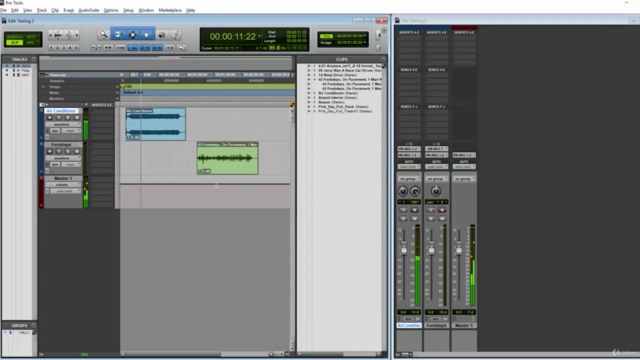Select Air Conditioner (Stereo) in Clips list
This screenshot has height=360, width=640.
coord(338,93)
